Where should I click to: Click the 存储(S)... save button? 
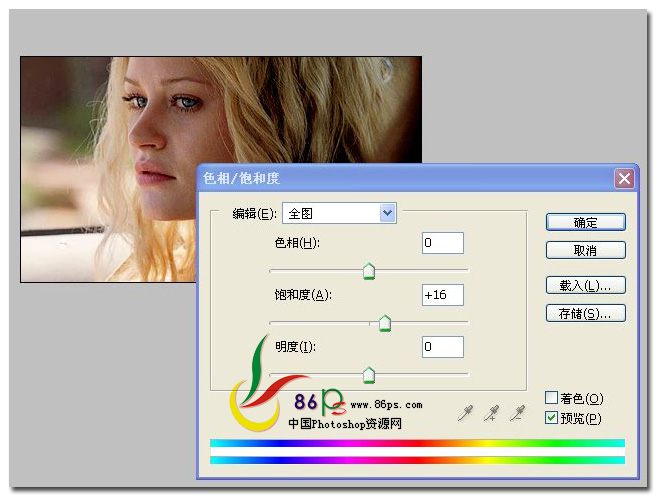[x=585, y=313]
